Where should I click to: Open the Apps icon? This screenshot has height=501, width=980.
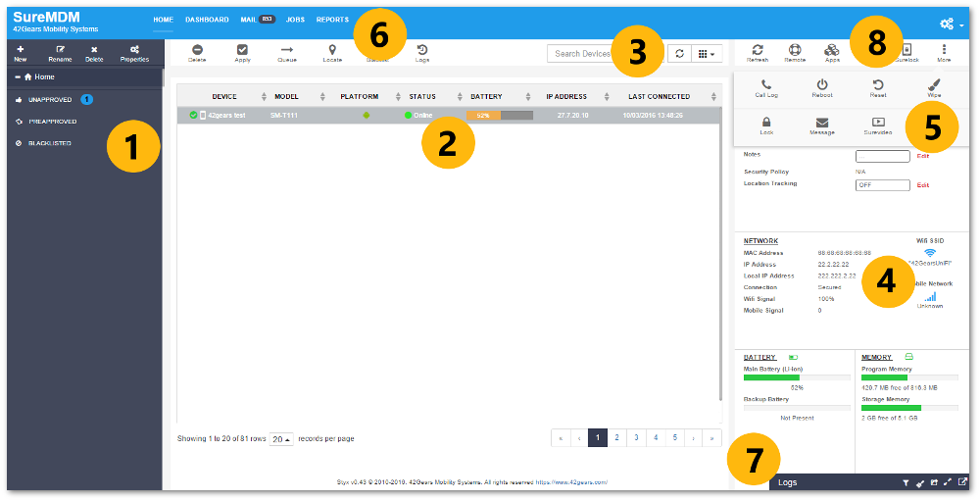click(832, 49)
